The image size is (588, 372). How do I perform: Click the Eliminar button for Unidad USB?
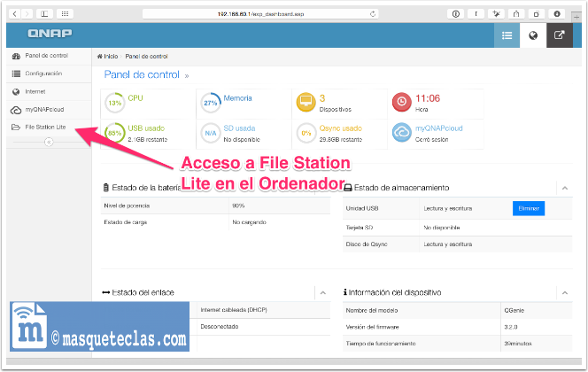[x=529, y=208]
